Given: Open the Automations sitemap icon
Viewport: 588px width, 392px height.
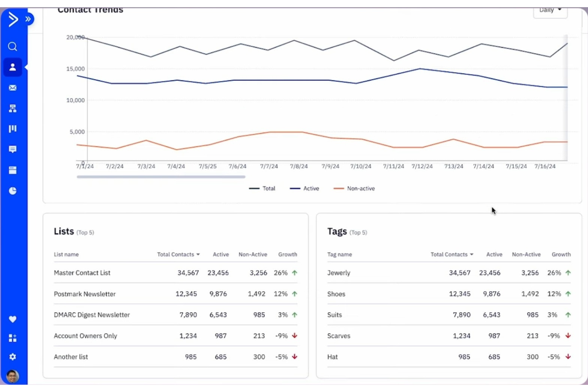Looking at the screenshot, I should click(12, 108).
